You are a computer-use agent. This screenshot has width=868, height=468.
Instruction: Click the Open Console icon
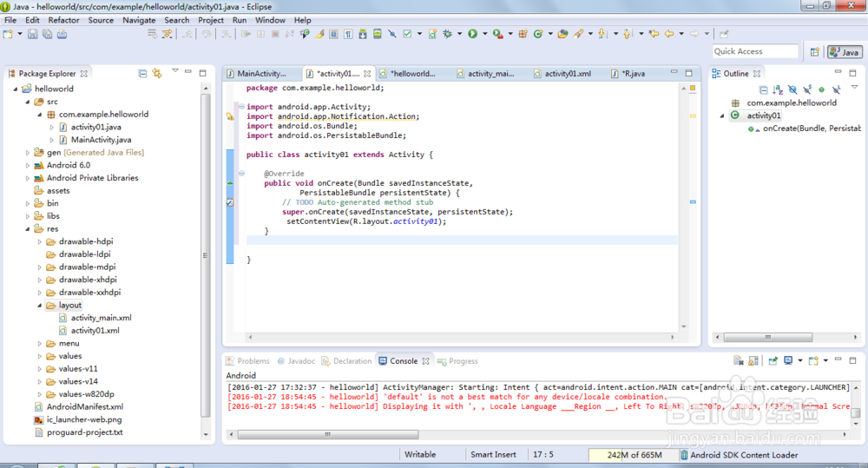click(813, 361)
